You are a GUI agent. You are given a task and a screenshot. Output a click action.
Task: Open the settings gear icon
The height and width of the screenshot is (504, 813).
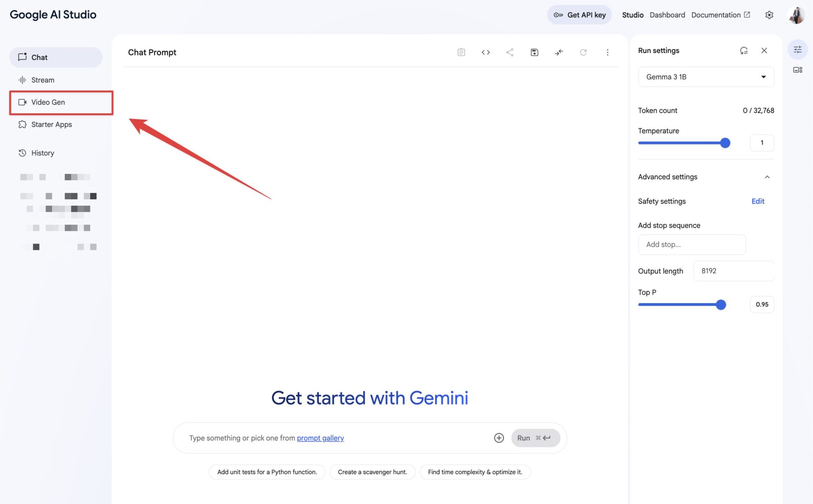coord(769,15)
